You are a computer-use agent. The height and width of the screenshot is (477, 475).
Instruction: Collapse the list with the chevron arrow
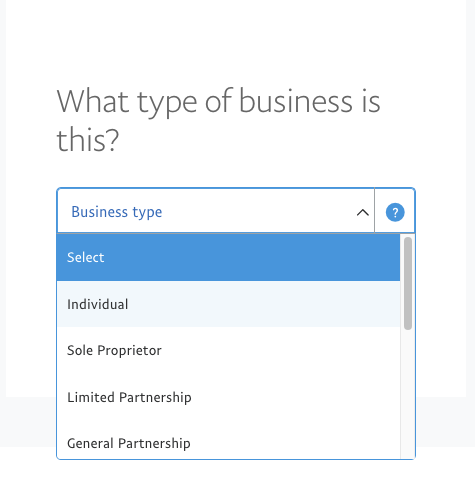[x=363, y=212]
